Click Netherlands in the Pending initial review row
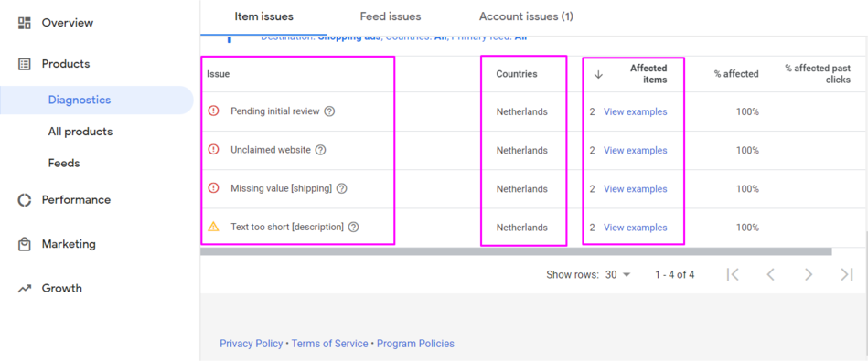Screen dimensions: 868x361 (x=522, y=111)
